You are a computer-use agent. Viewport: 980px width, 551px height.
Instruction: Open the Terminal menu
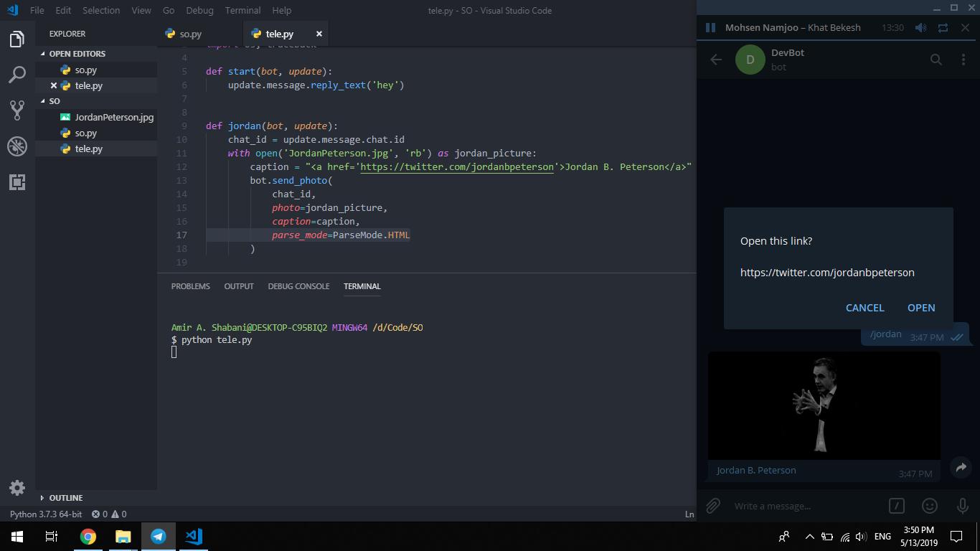(x=242, y=10)
